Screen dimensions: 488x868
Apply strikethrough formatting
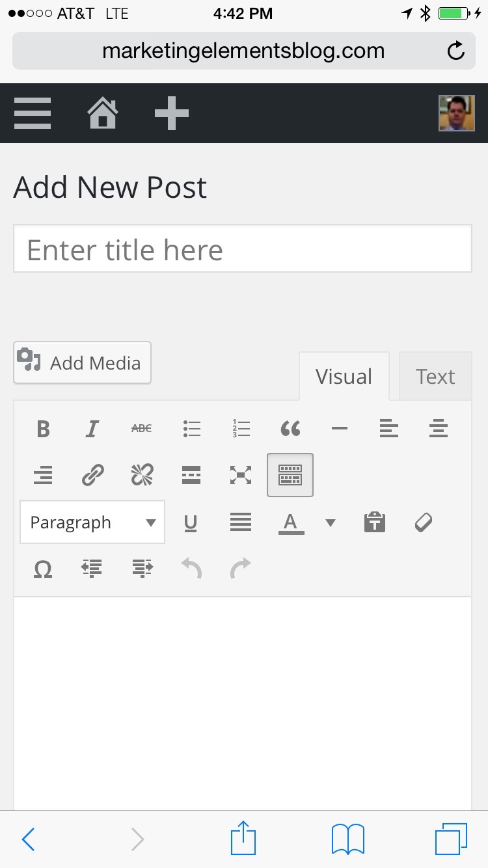pos(142,429)
